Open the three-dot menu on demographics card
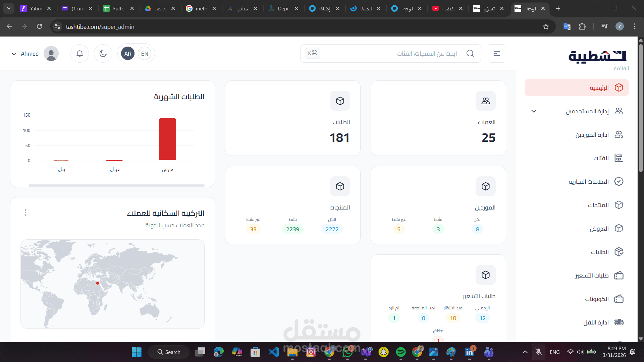 [25, 213]
